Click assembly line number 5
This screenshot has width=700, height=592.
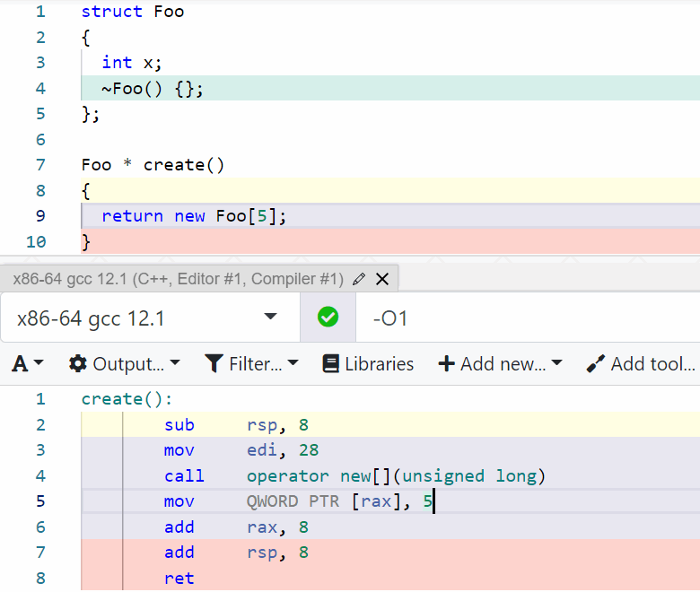[x=40, y=501]
